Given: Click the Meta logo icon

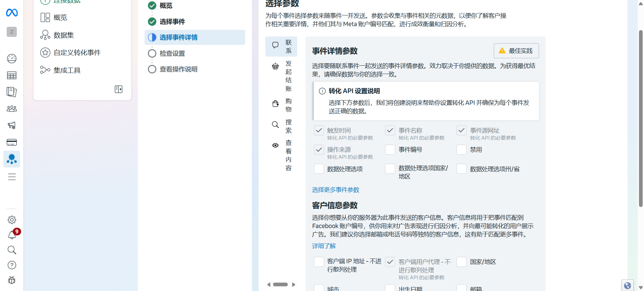Looking at the screenshot, I should [x=12, y=13].
